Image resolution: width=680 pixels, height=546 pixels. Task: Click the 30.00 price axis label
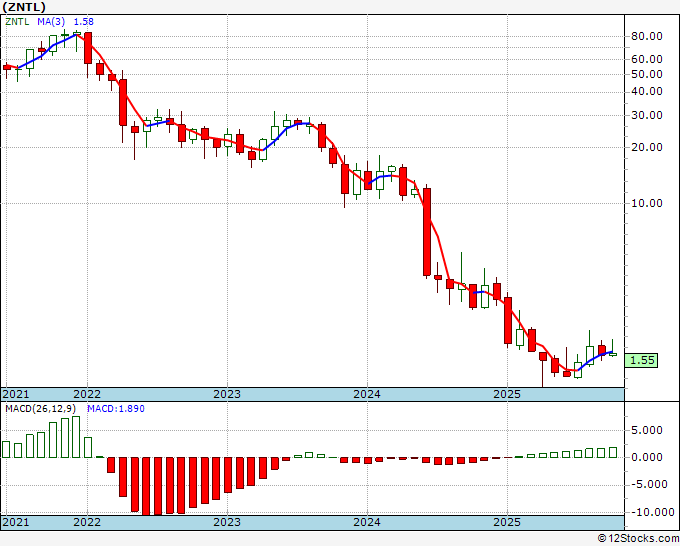pos(647,115)
